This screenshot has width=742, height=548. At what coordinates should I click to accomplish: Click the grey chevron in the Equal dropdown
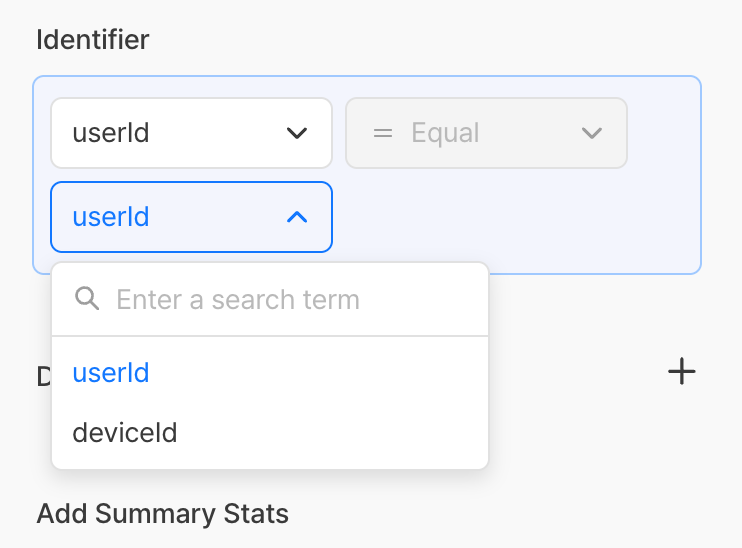591,133
